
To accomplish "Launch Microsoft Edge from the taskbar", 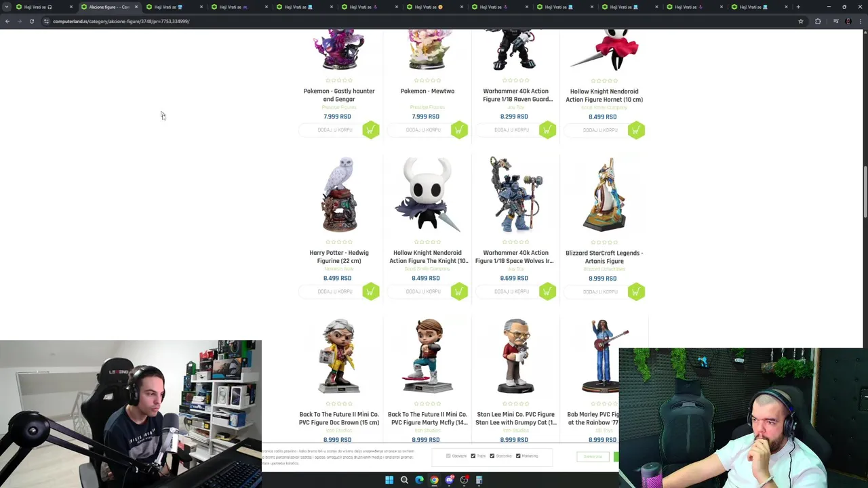I will click(419, 480).
